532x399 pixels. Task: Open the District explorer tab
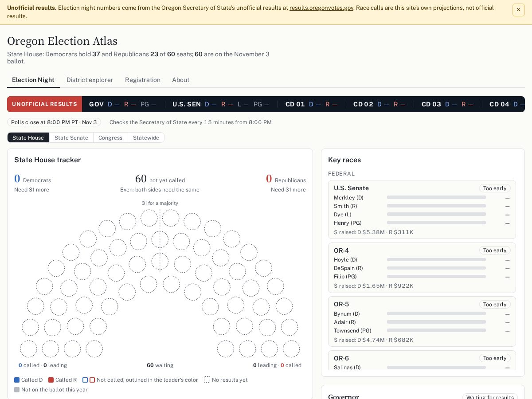(90, 80)
